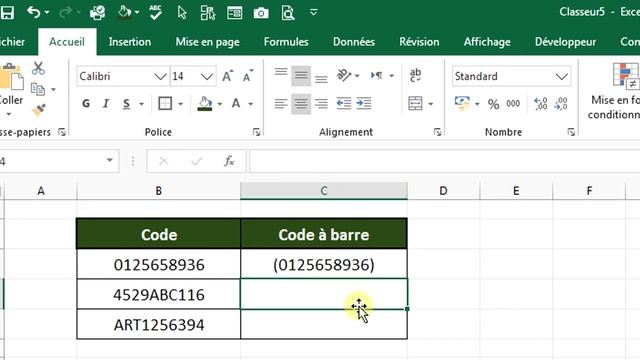Align text to the top
This screenshot has height=360, width=640.
281,73
